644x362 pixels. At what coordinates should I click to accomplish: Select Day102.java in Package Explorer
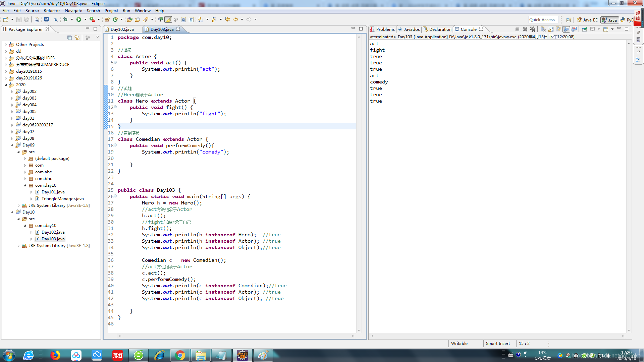53,232
